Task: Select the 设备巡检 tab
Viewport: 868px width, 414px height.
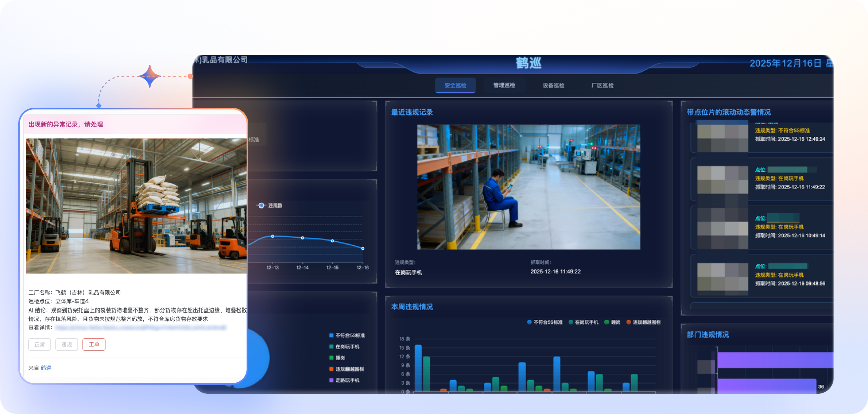Action: click(553, 85)
